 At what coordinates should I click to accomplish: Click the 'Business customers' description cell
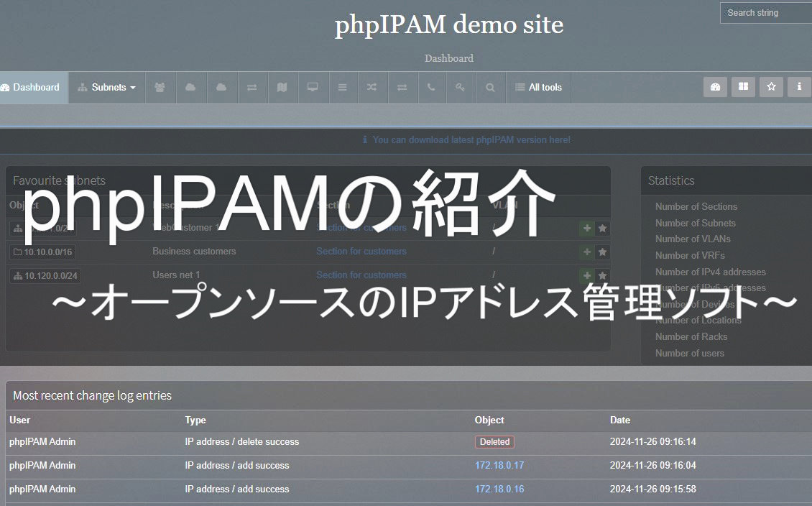coord(194,251)
